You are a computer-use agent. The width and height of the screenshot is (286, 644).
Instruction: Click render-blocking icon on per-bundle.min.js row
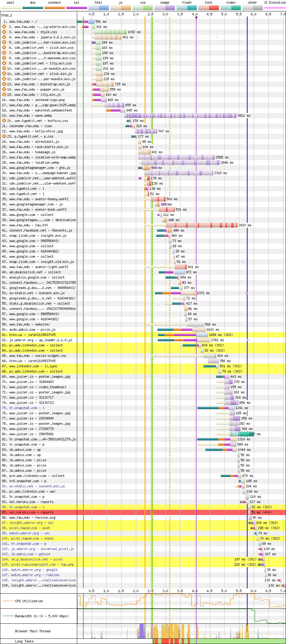tap(4, 79)
